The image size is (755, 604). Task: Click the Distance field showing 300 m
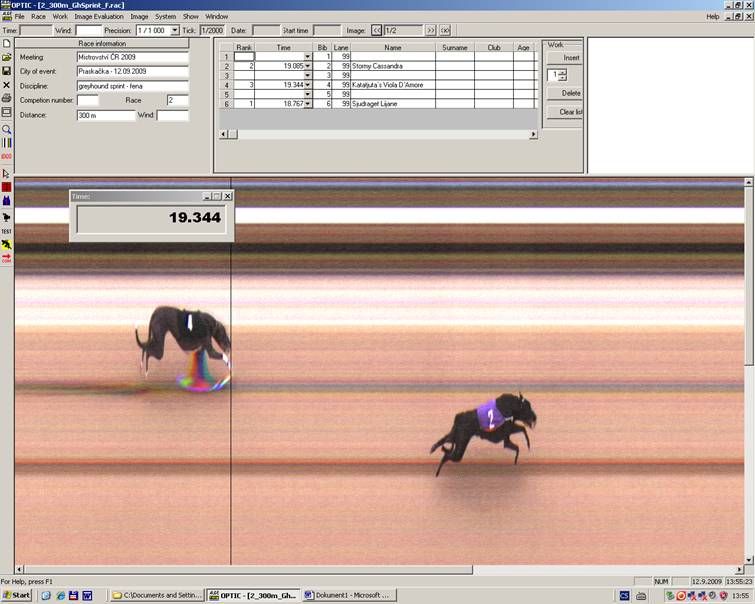pos(106,115)
